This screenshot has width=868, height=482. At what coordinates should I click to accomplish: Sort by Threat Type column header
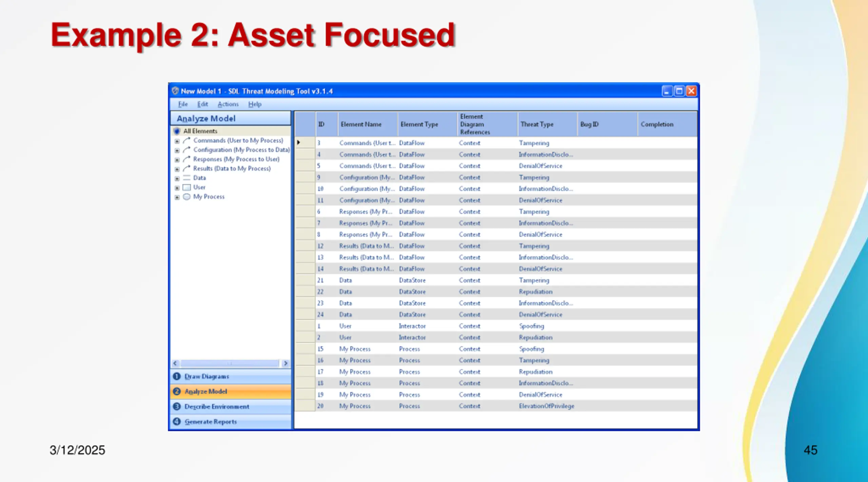(547, 124)
